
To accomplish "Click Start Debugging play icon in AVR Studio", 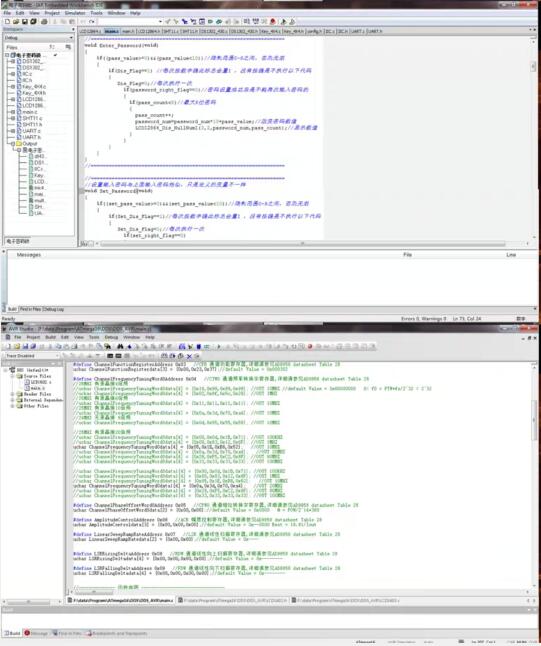I will (x=219, y=346).
